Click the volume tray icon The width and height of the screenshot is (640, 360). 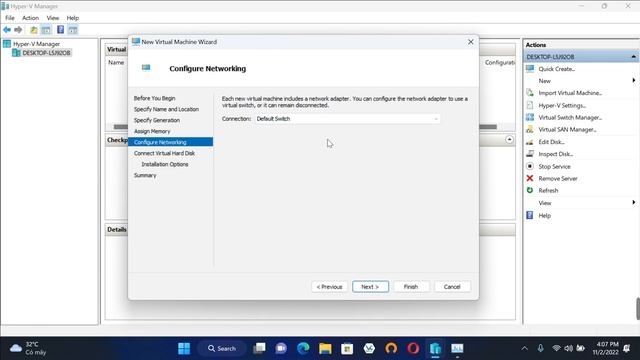568,348
